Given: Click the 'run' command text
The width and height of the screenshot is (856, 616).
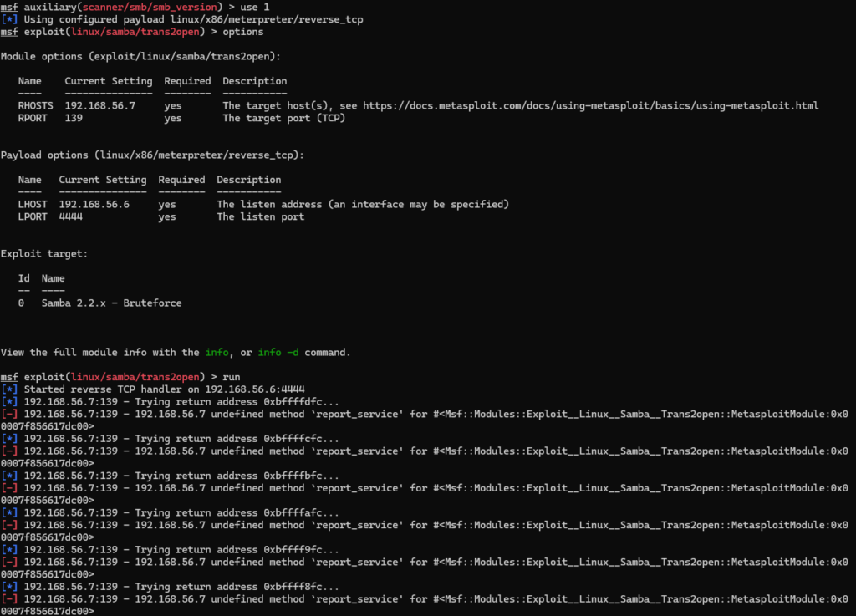Looking at the screenshot, I should click(x=231, y=377).
